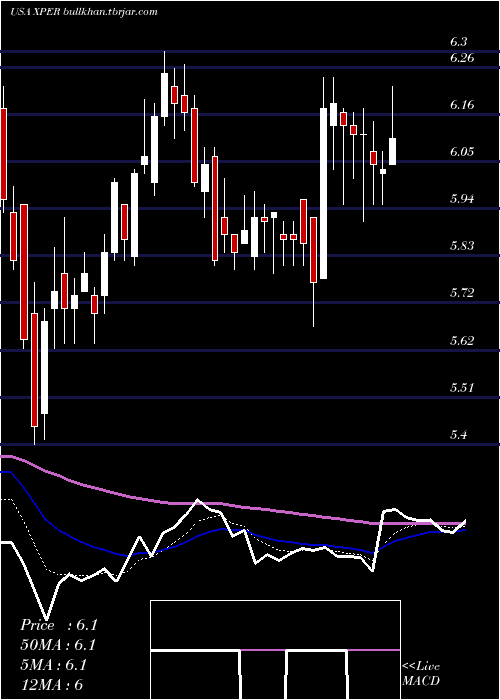Click the '50MA : 6.1' readout
The image size is (500, 700).
58,645
